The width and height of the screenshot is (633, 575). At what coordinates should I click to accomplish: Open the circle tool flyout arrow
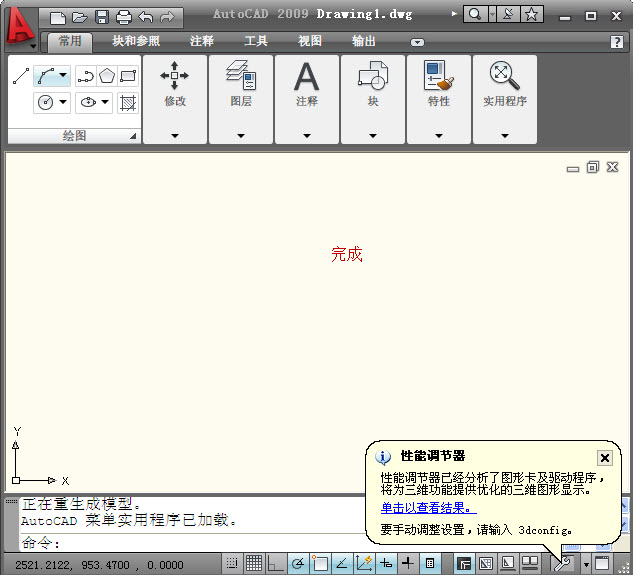(x=64, y=102)
